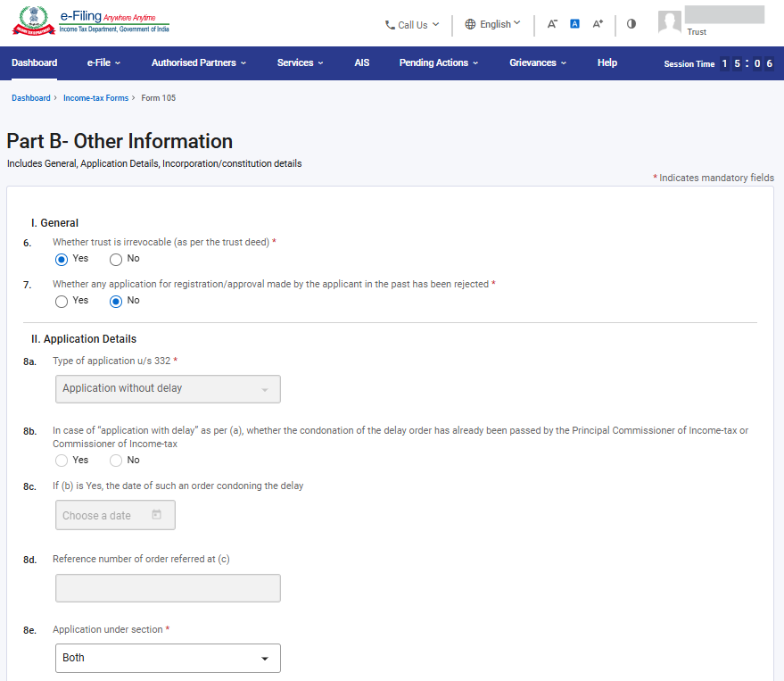Click the globe language icon

[x=470, y=25]
